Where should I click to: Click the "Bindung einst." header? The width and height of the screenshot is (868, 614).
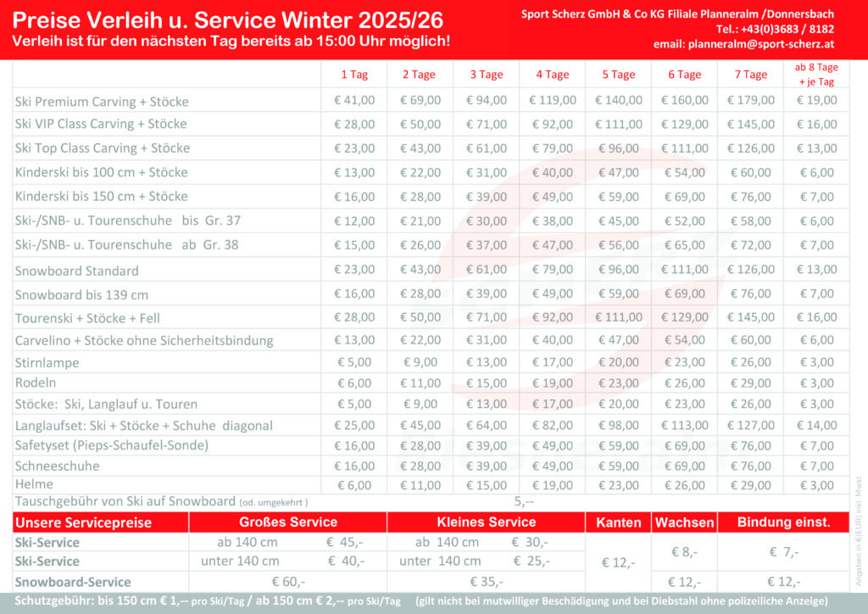783,522
